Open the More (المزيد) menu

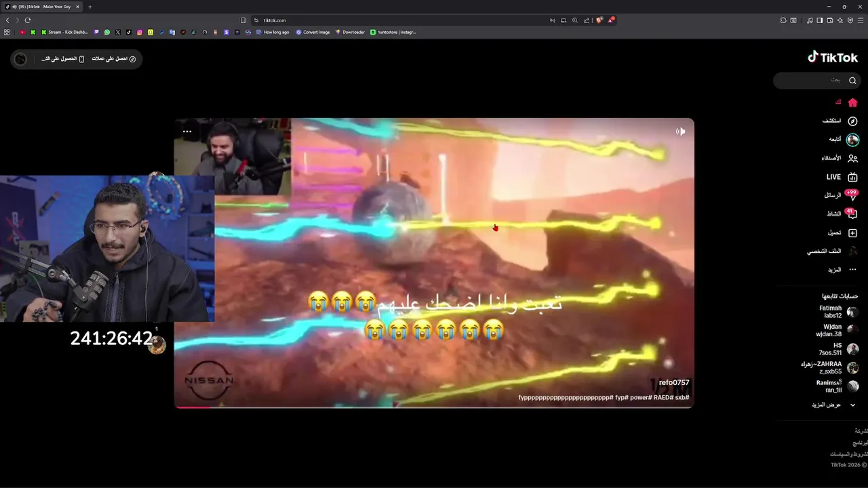pos(842,270)
